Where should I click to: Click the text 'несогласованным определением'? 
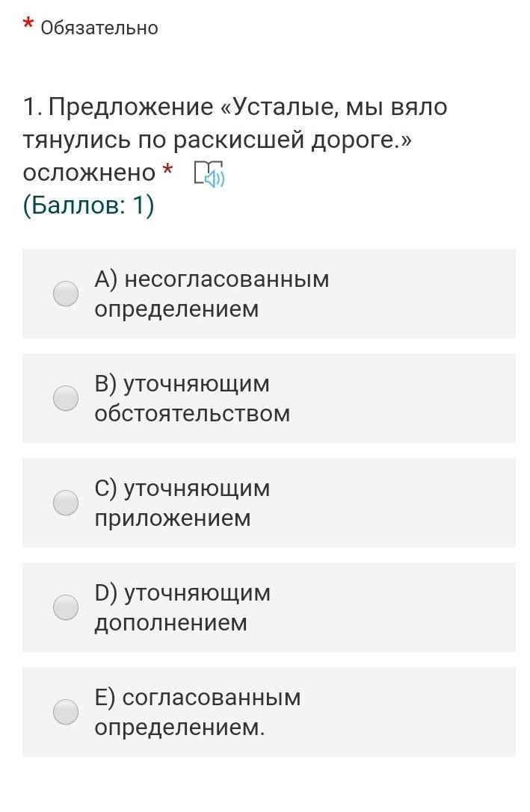pyautogui.click(x=212, y=294)
